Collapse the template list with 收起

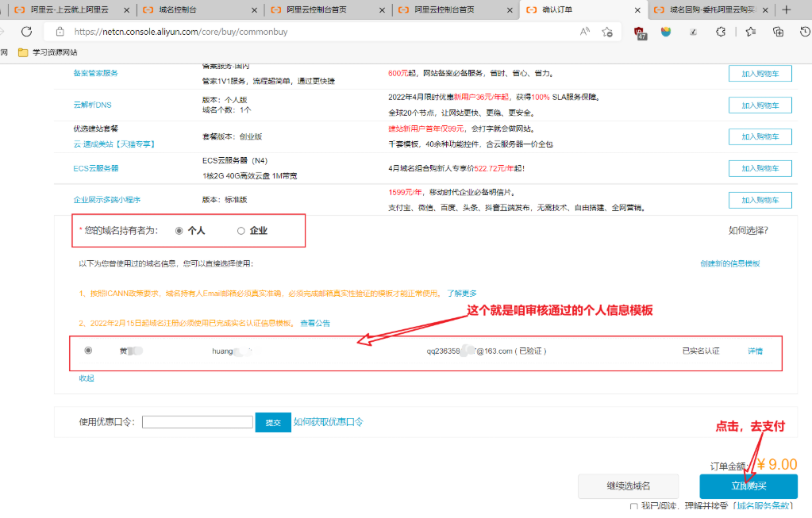(87, 378)
